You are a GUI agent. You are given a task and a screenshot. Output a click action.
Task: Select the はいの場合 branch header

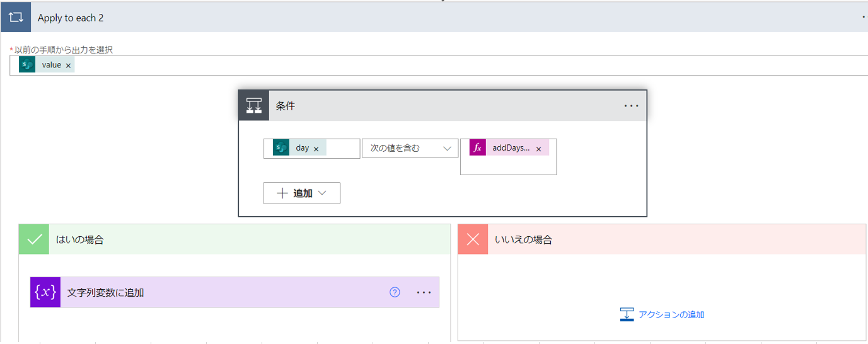pos(234,239)
